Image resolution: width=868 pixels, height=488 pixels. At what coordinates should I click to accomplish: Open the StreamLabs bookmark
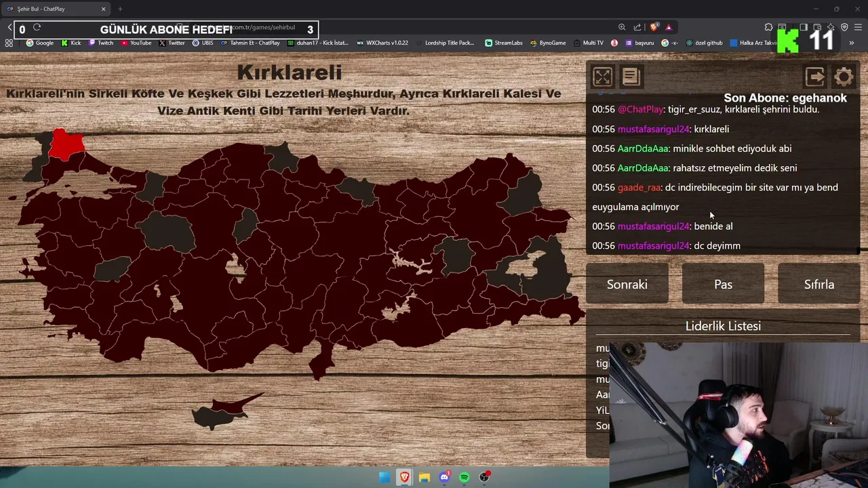[x=504, y=43]
